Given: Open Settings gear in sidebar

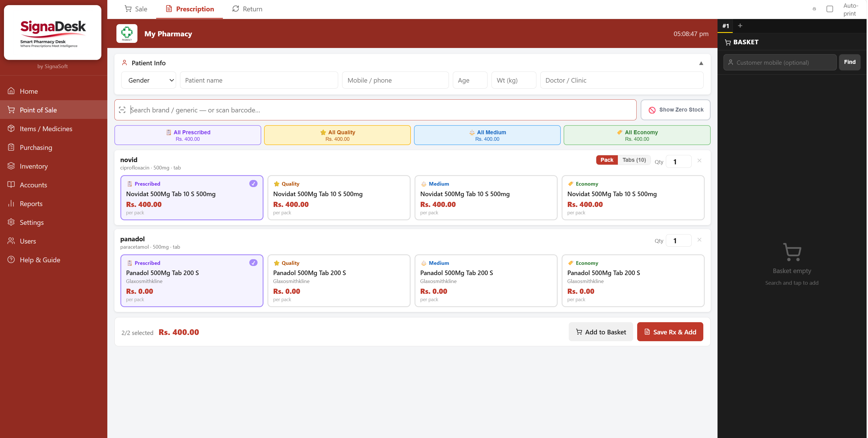Looking at the screenshot, I should [11, 222].
